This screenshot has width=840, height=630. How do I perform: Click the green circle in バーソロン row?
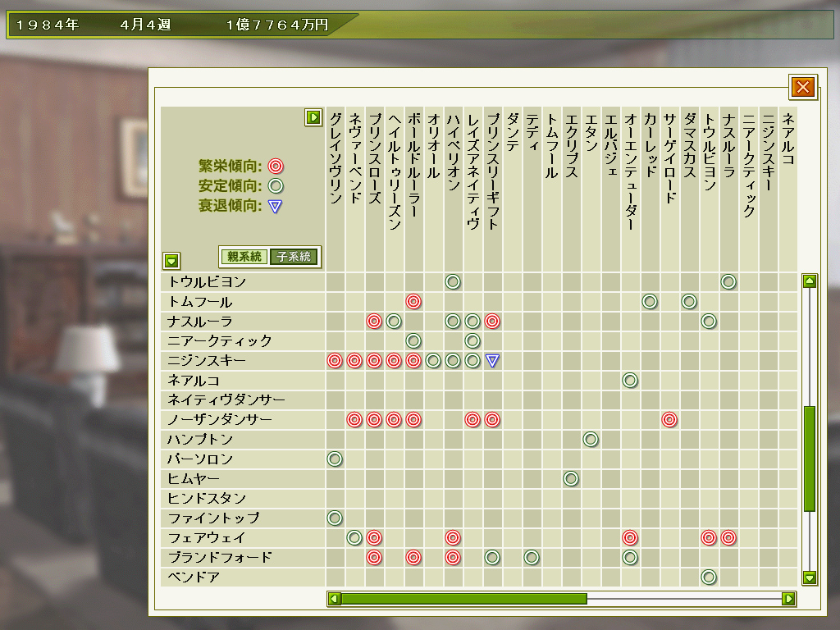(335, 459)
